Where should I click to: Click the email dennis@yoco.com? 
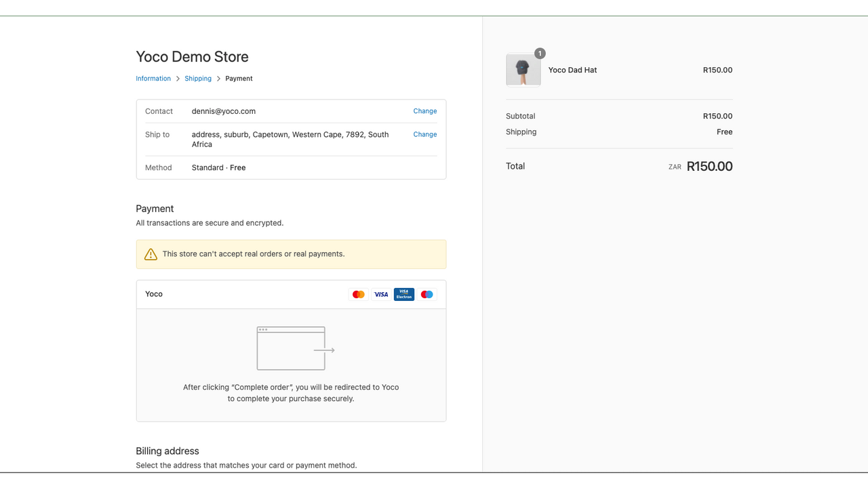[x=224, y=111]
